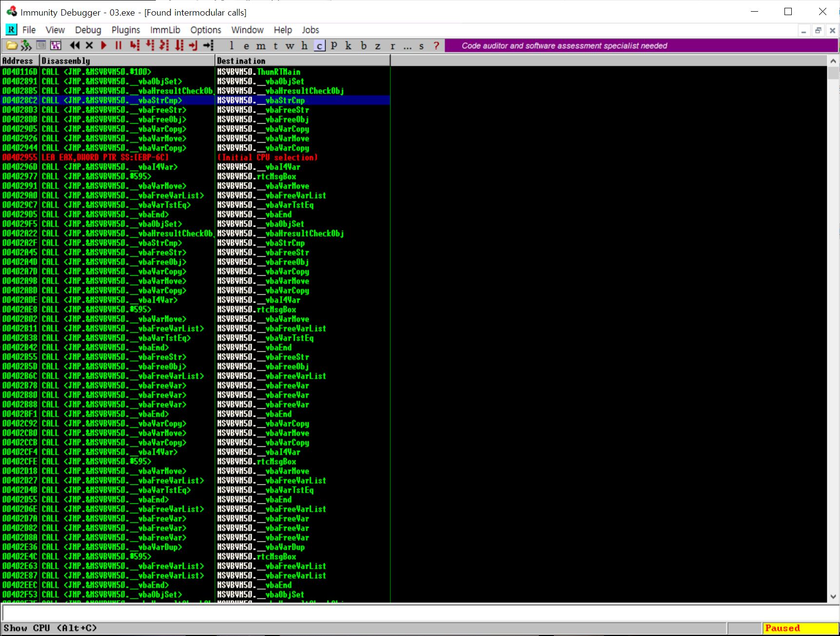Show Executable modules with 'e' button
Image resolution: width=840 pixels, height=636 pixels.
tap(247, 46)
